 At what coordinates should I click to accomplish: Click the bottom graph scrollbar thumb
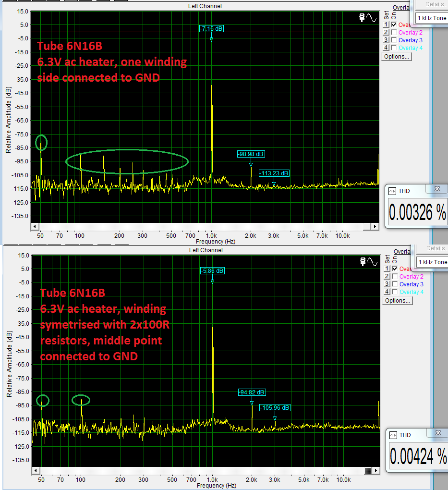368,470
